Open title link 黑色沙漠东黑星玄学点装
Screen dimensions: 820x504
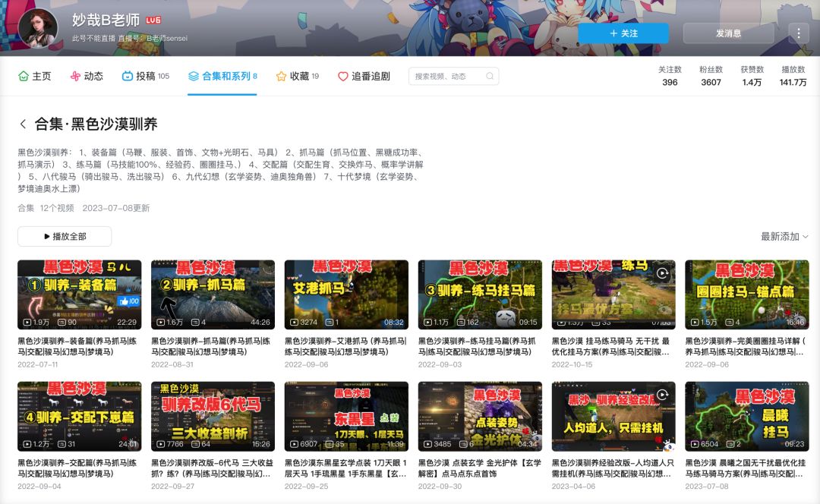click(345, 468)
